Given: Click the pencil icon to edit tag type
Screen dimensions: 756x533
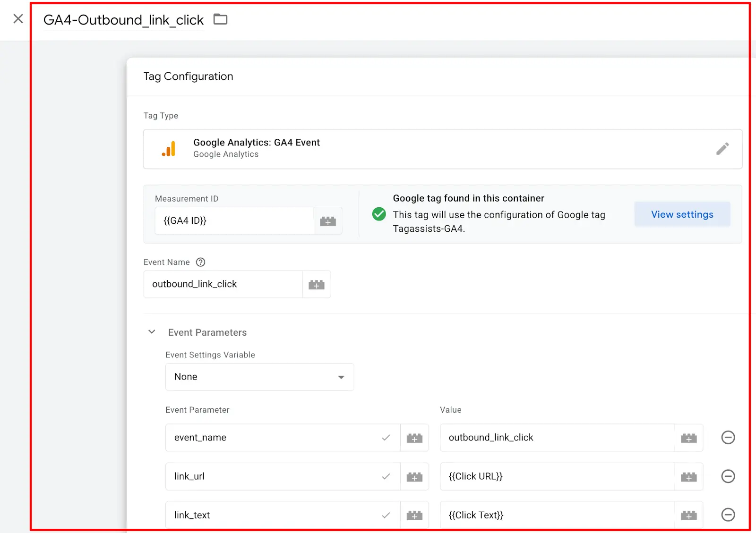Looking at the screenshot, I should [x=723, y=149].
